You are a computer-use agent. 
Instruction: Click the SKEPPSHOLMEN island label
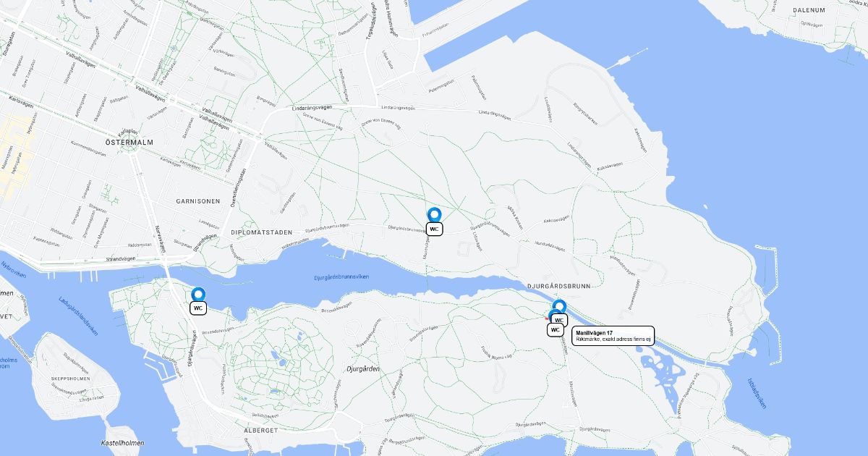(x=72, y=379)
